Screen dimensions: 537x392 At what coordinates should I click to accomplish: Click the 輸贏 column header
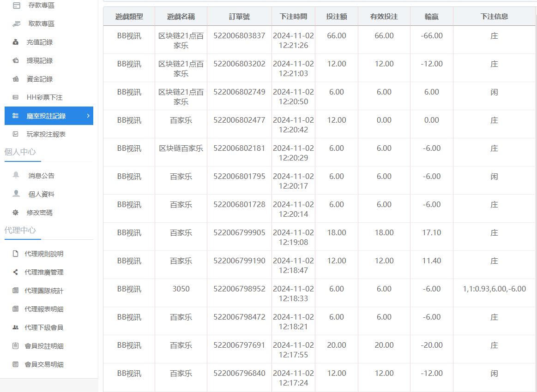[x=431, y=17]
